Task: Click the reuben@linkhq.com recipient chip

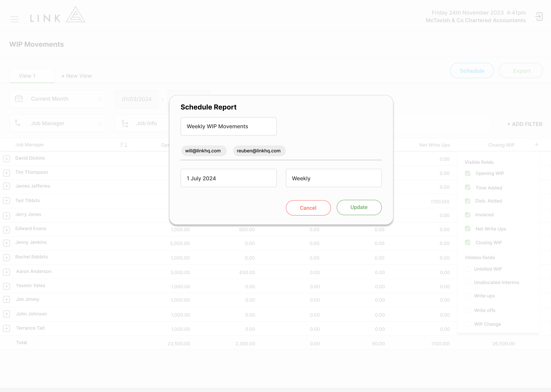Action: (259, 151)
